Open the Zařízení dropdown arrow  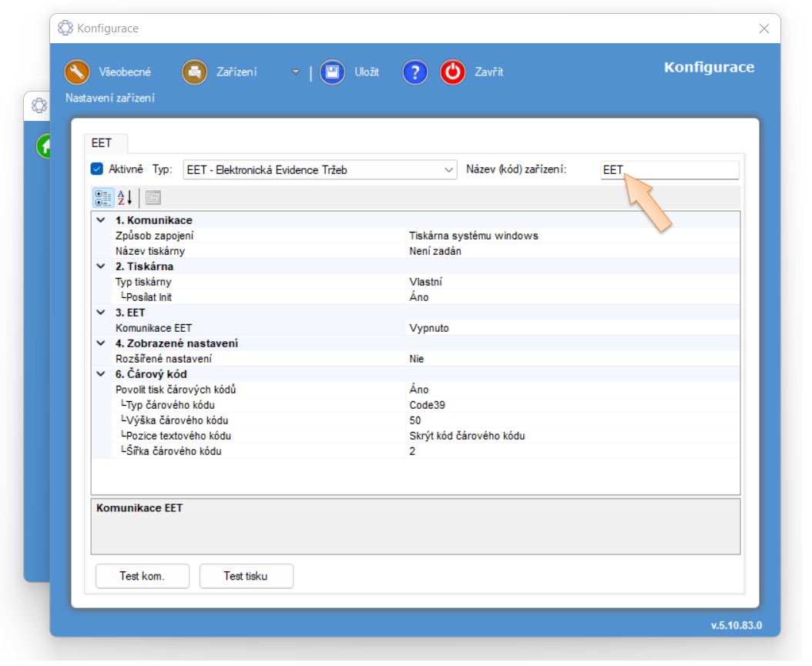click(295, 72)
